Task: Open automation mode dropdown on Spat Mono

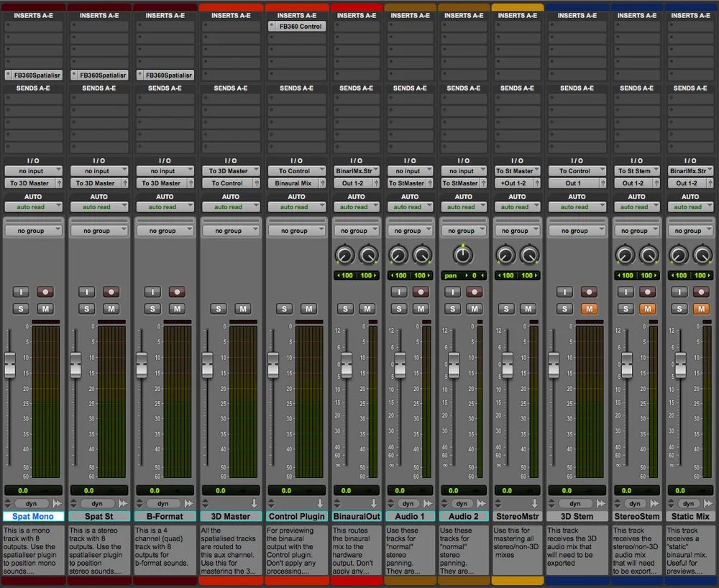Action: point(33,207)
